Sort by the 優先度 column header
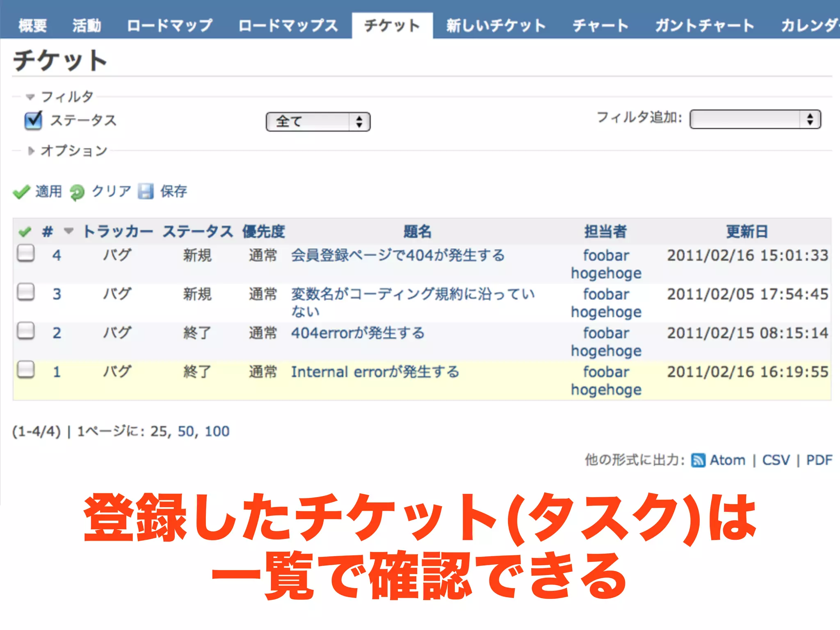Image resolution: width=840 pixels, height=630 pixels. coord(263,232)
